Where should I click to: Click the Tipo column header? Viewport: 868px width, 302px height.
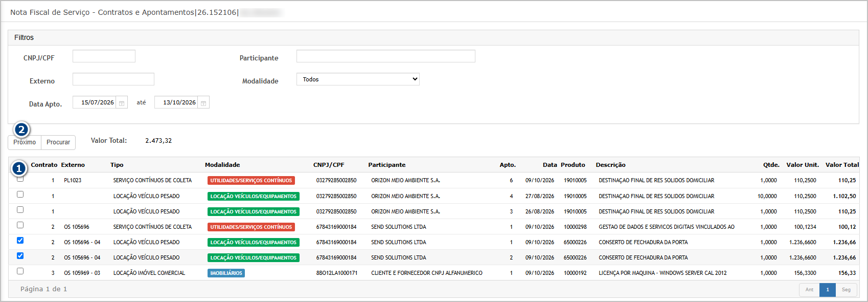(x=117, y=165)
